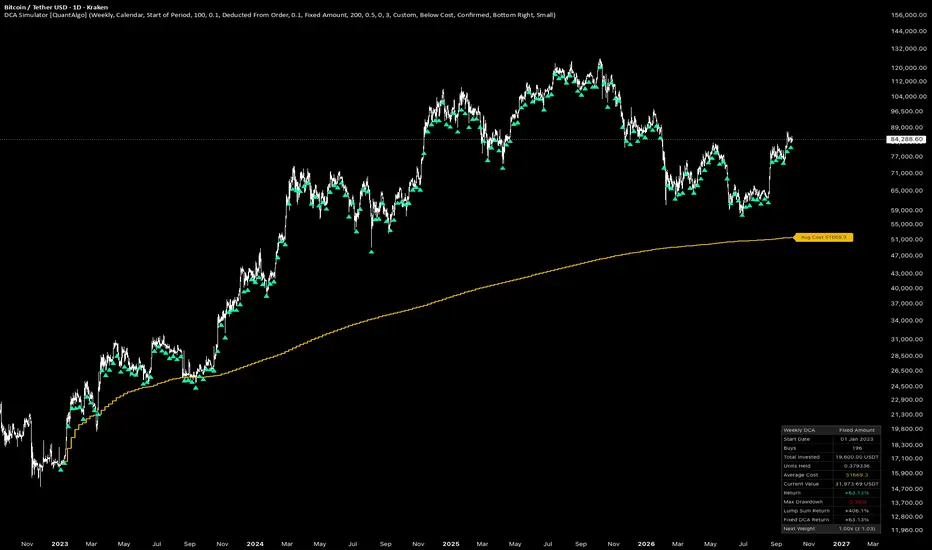Click the Fixed Amount table header cell
The width and height of the screenshot is (932, 550).
tap(857, 430)
